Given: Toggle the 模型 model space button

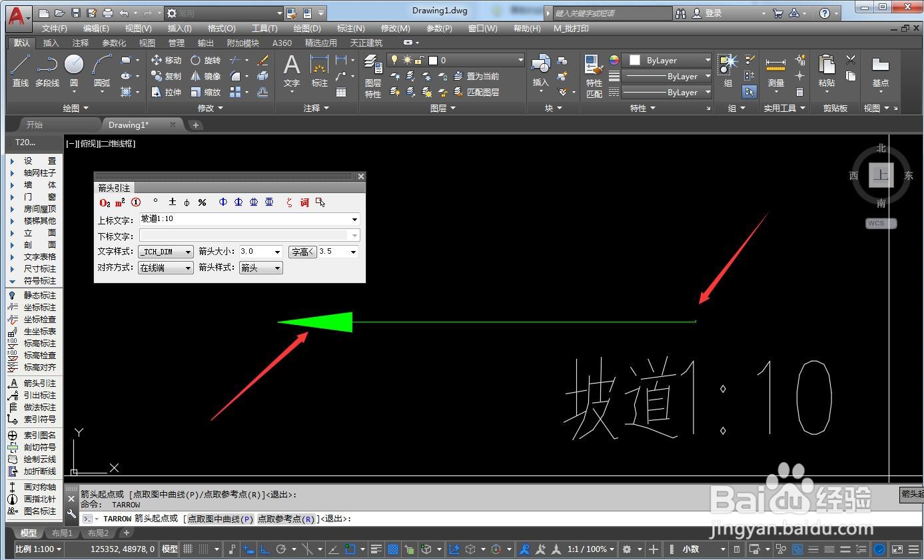Looking at the screenshot, I should (x=170, y=549).
